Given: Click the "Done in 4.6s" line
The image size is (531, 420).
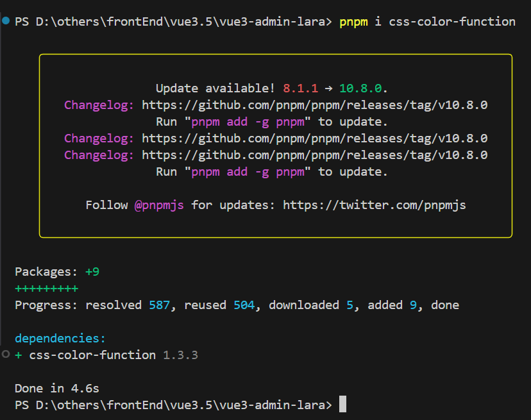Looking at the screenshot, I should pos(57,389).
